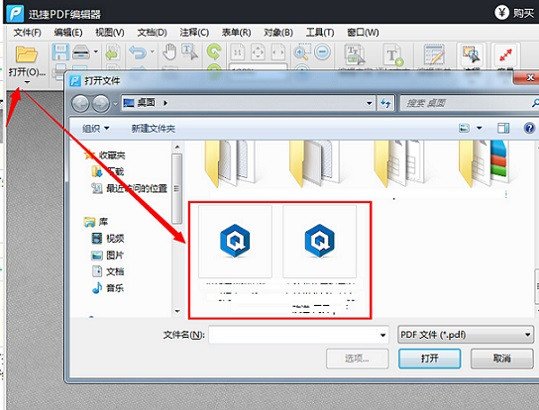Click the actual size page icon
This screenshot has height=410, width=539.
[238, 52]
